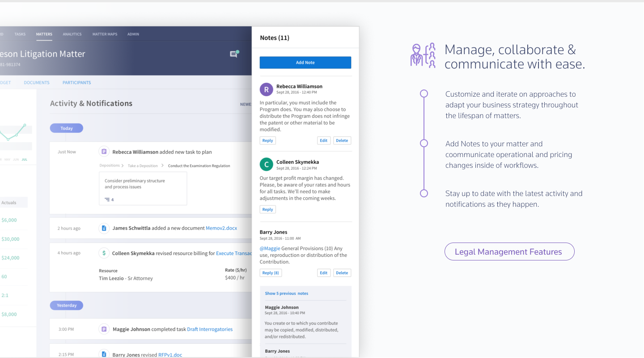Click the JUL label on chart

click(24, 159)
